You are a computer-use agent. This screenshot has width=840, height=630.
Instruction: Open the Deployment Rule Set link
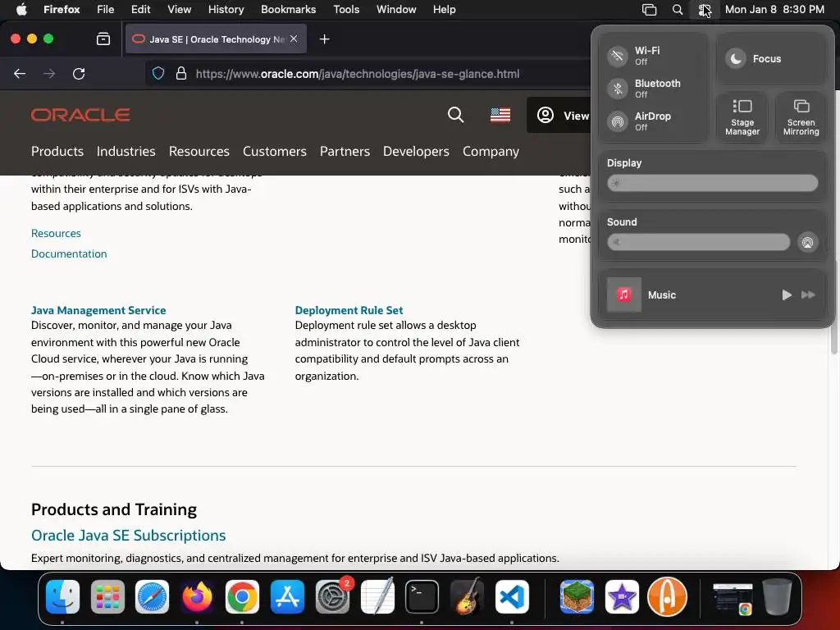pyautogui.click(x=349, y=310)
